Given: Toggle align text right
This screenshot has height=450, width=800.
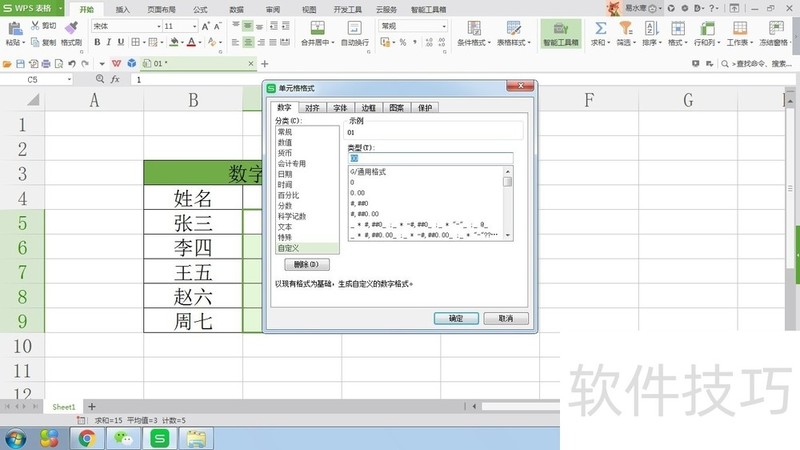Looking at the screenshot, I should coord(260,42).
